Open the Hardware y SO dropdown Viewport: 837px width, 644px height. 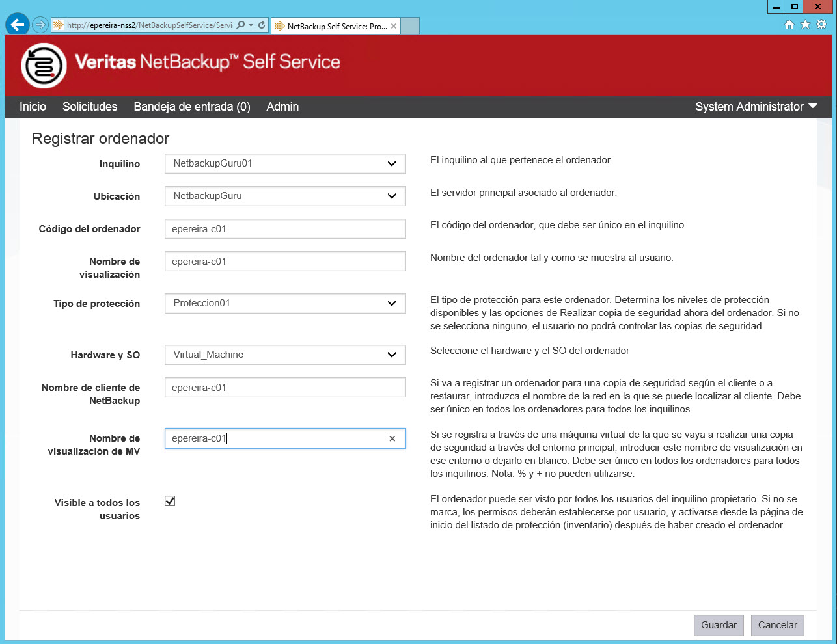coord(285,355)
